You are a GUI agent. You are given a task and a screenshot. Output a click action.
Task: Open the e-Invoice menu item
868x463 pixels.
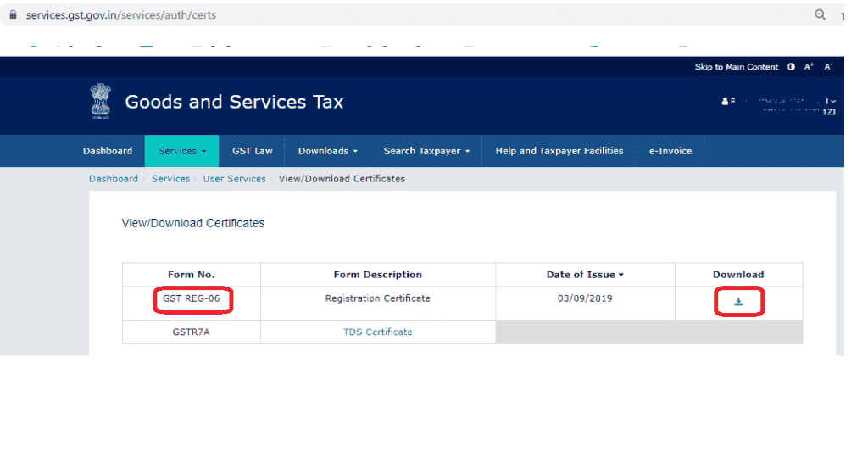[x=670, y=151]
